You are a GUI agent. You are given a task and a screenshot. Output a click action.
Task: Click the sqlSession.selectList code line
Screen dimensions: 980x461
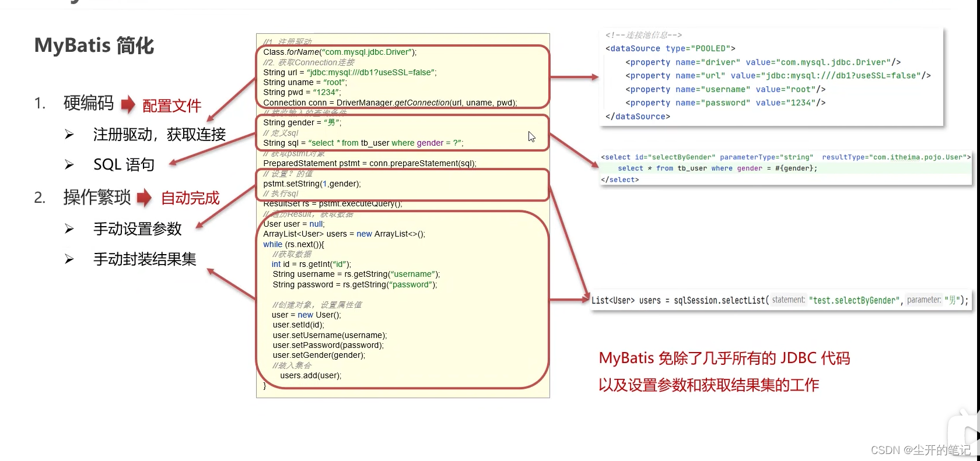(x=780, y=300)
